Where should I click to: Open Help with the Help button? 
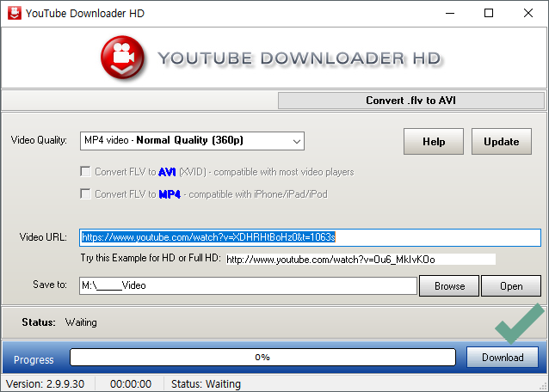click(434, 141)
